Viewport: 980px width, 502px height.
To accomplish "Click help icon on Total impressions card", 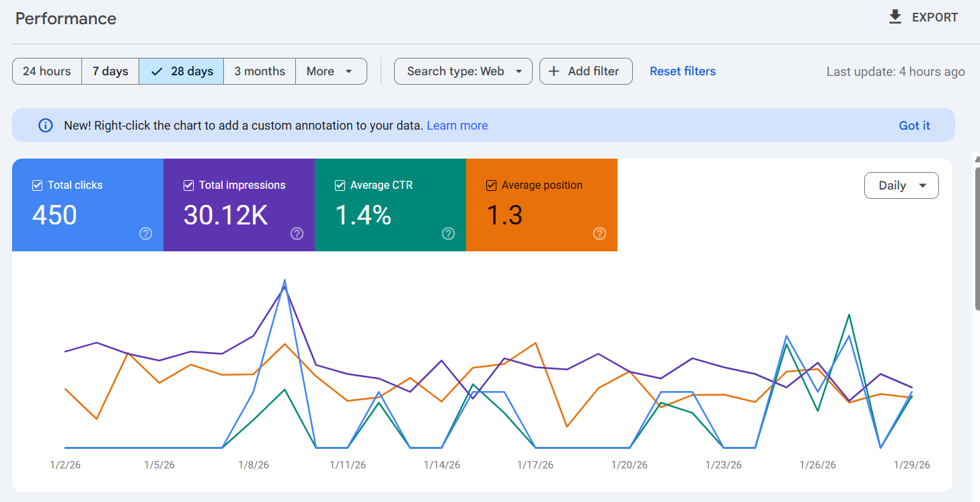I will pyautogui.click(x=297, y=234).
